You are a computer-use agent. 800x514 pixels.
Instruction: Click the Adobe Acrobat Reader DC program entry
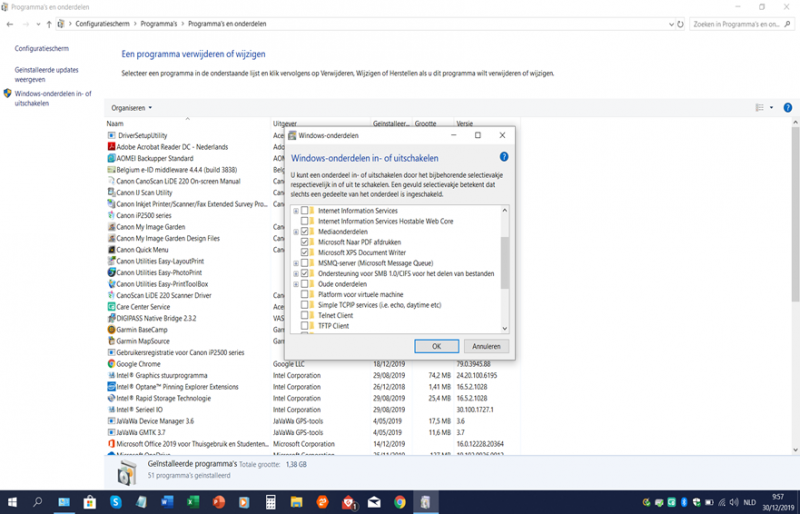172,146
